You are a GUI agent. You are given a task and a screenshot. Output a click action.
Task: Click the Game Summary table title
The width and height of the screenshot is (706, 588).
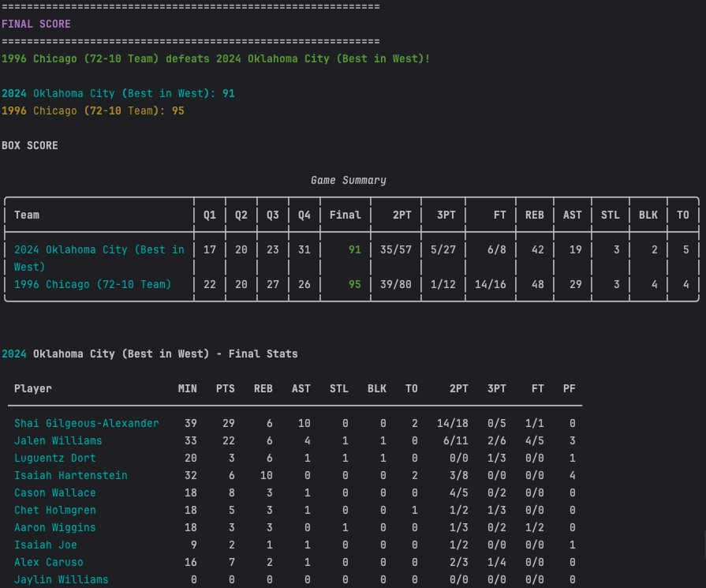[x=348, y=181]
